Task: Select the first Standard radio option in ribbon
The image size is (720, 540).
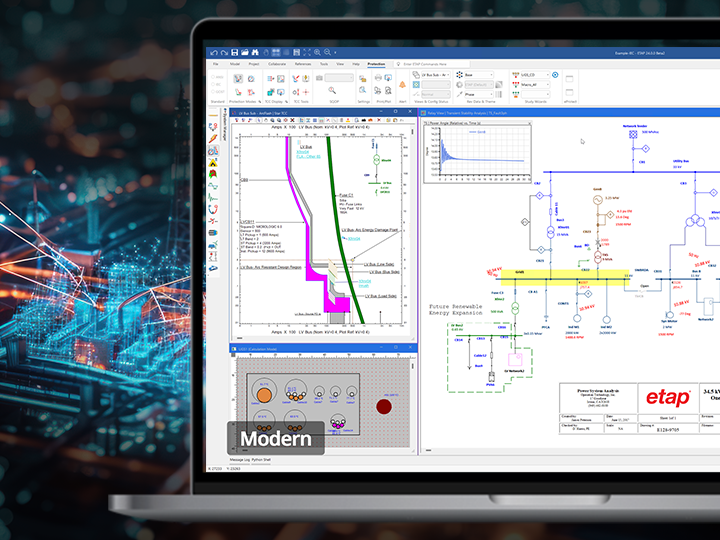Action: point(213,75)
